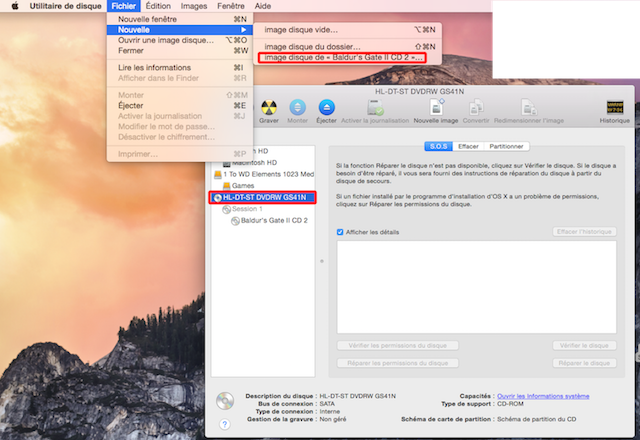This screenshot has height=440, width=640.
Task: Choose Éjecter in Fichier menu
Action: [180, 105]
